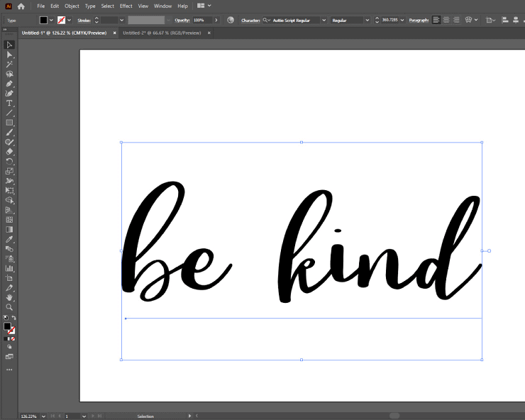Open the Recolor Artwork icon

(231, 20)
